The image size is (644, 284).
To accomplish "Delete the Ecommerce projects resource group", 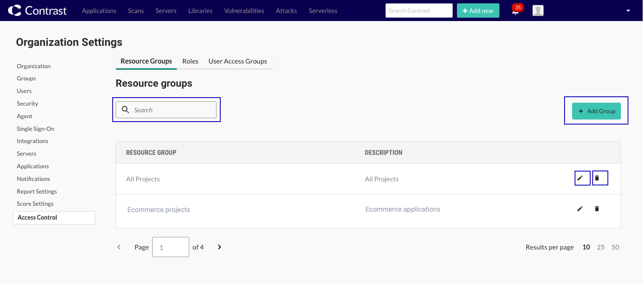I will click(597, 209).
